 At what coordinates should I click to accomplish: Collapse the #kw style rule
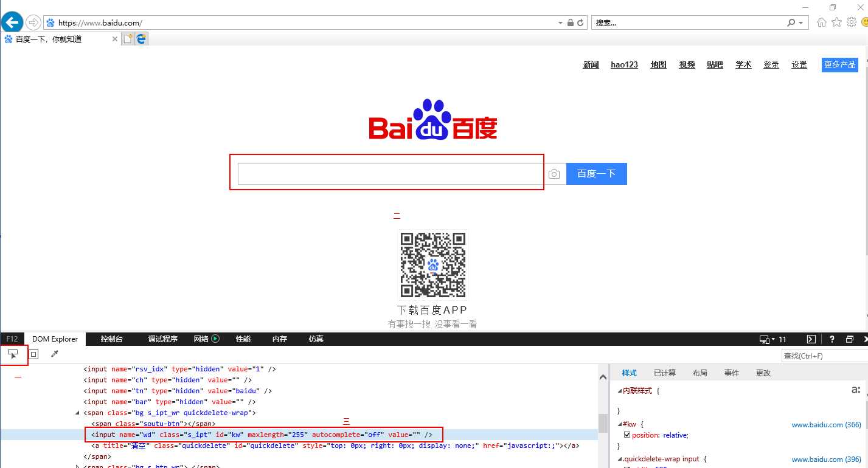620,424
